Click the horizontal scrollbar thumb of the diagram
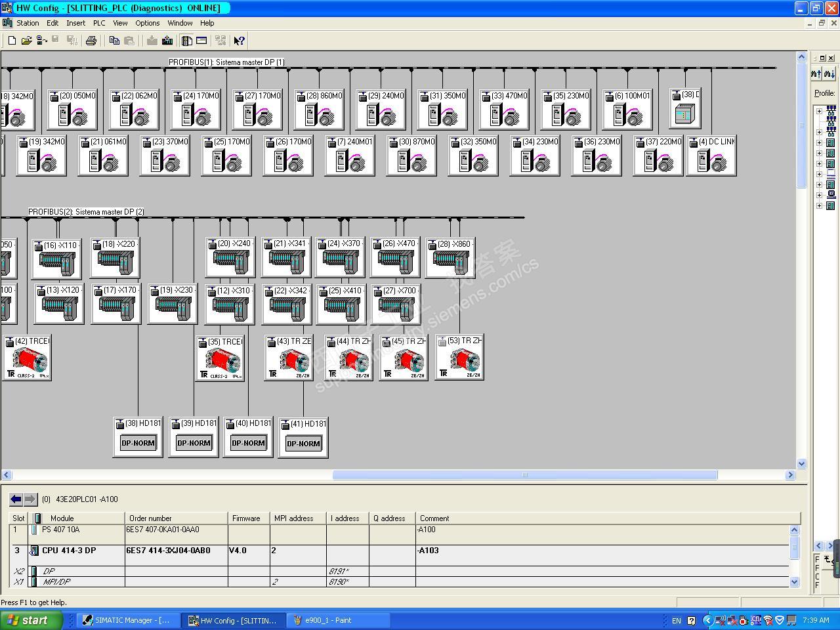This screenshot has width=840, height=630. (x=525, y=474)
